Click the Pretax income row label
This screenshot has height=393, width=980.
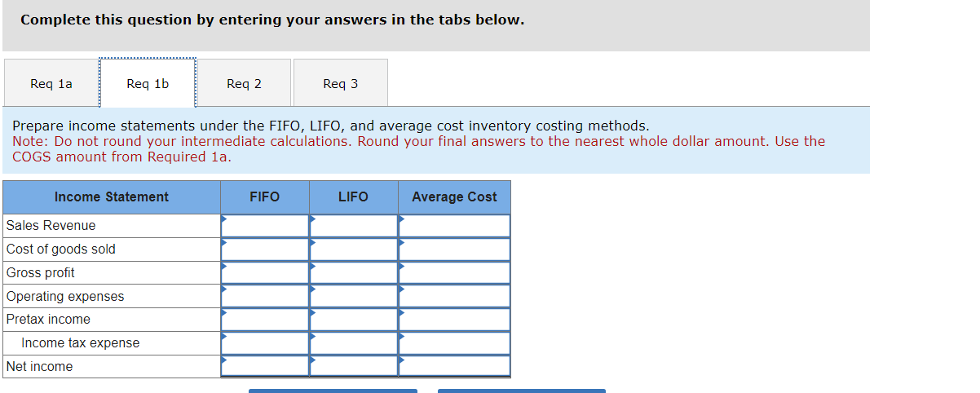48,320
